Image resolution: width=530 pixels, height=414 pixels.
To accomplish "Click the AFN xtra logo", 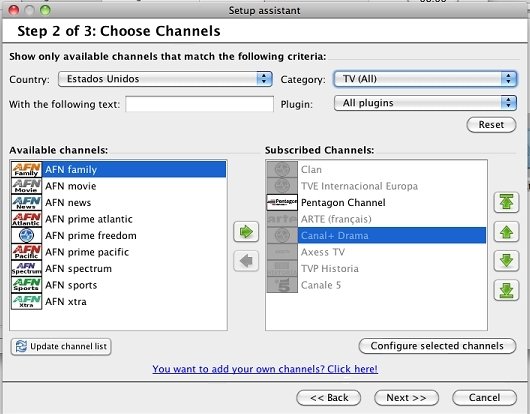I will click(x=26, y=301).
